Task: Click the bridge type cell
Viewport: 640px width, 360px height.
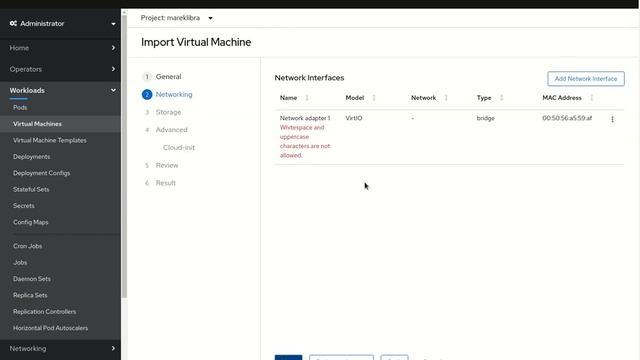Action: point(485,118)
